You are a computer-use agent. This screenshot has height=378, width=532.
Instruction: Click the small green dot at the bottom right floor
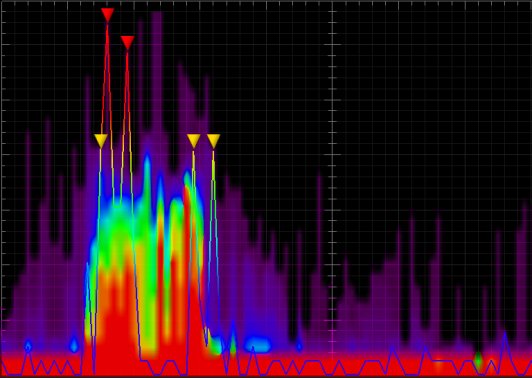coord(478,360)
